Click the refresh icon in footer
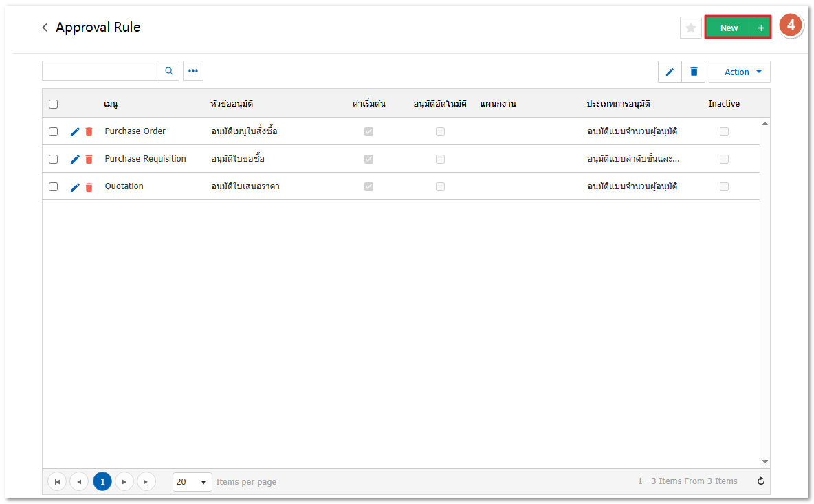Image resolution: width=814 pixels, height=504 pixels. [x=761, y=481]
